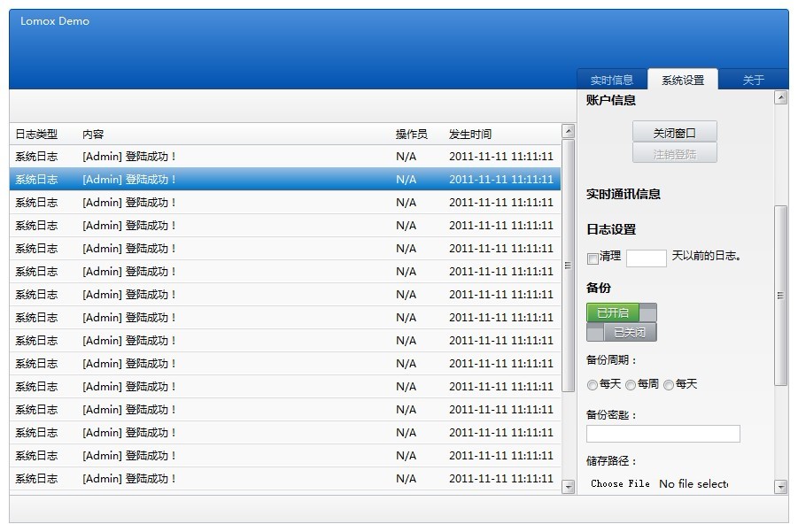Click settings panel scroll-down arrow
The height and width of the screenshot is (532, 798).
coord(780,486)
